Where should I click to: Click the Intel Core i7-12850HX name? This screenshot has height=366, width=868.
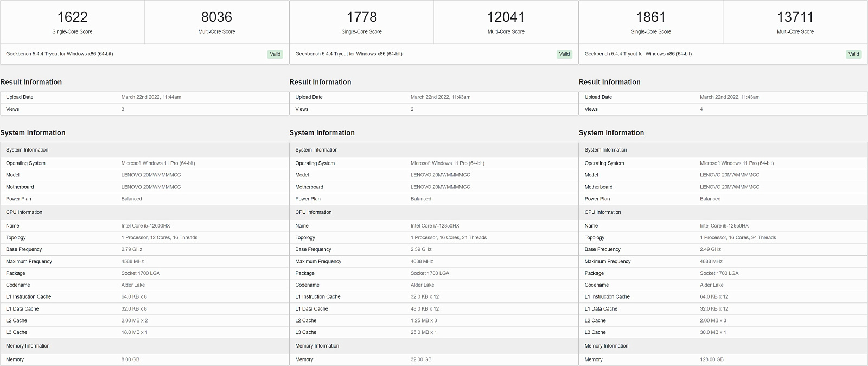coord(435,226)
